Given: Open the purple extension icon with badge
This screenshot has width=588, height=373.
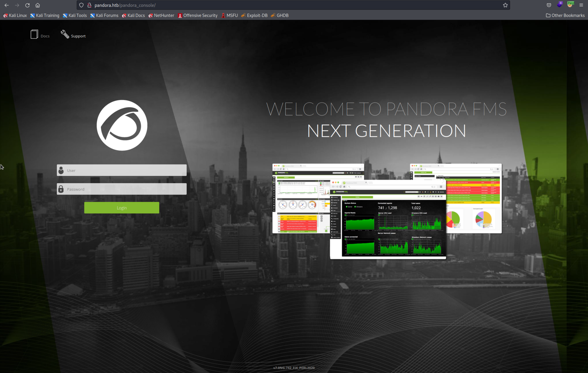Looking at the screenshot, I should tap(559, 5).
